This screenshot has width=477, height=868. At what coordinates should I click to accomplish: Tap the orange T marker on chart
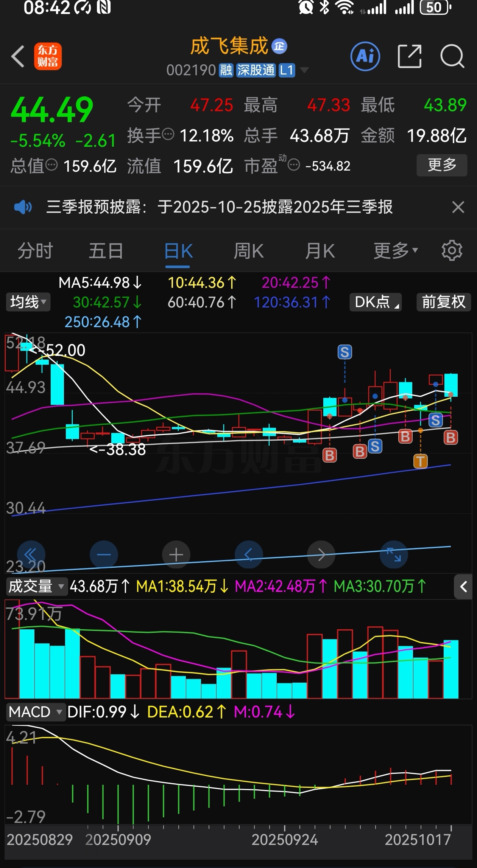pos(421,461)
